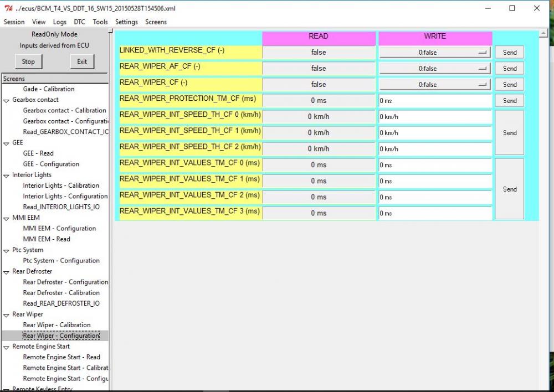Focus the REAR_WIPER_INT_VALUES_TM_CF 1 write field

(x=435, y=181)
